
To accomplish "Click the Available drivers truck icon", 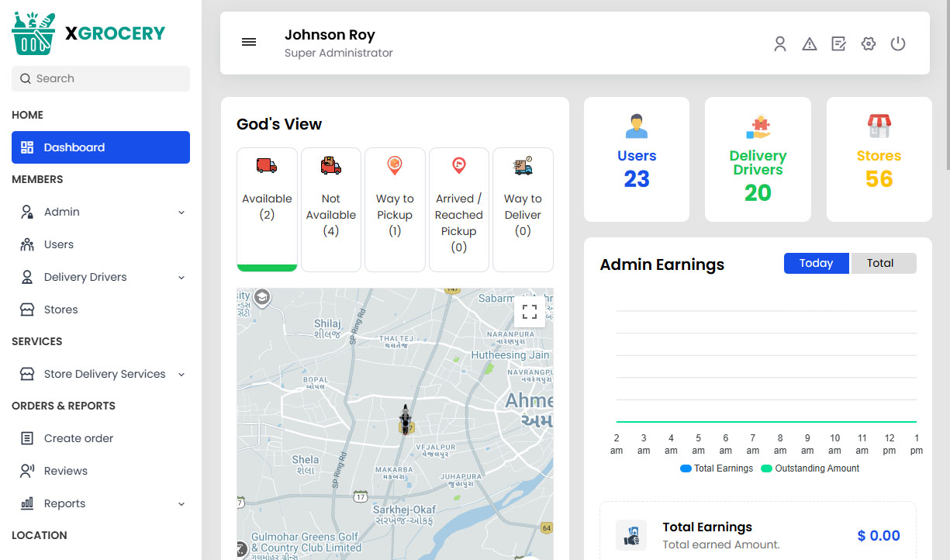I will pos(267,164).
